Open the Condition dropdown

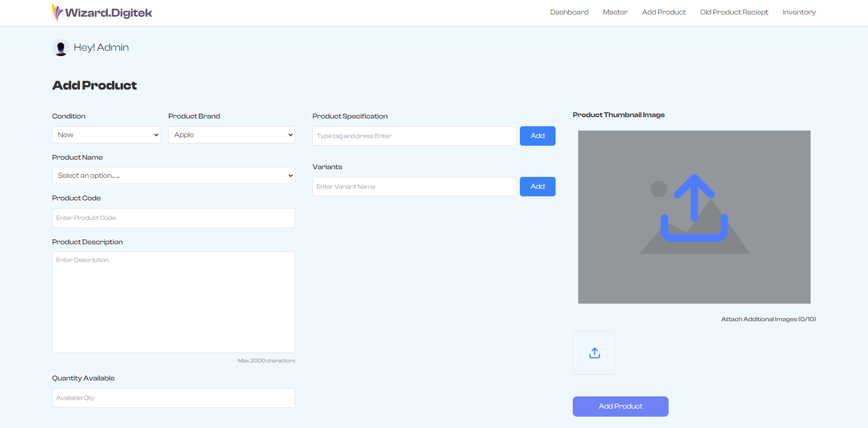coord(106,135)
